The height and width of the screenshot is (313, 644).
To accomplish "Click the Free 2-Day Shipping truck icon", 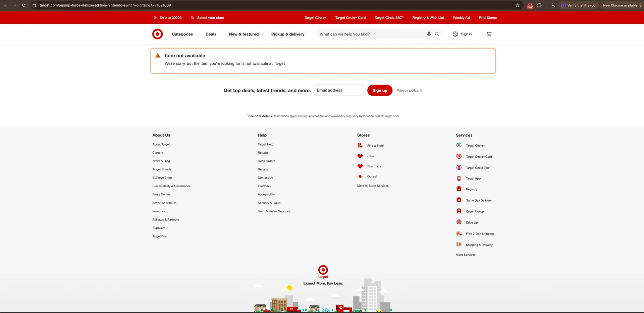I will coord(459,233).
